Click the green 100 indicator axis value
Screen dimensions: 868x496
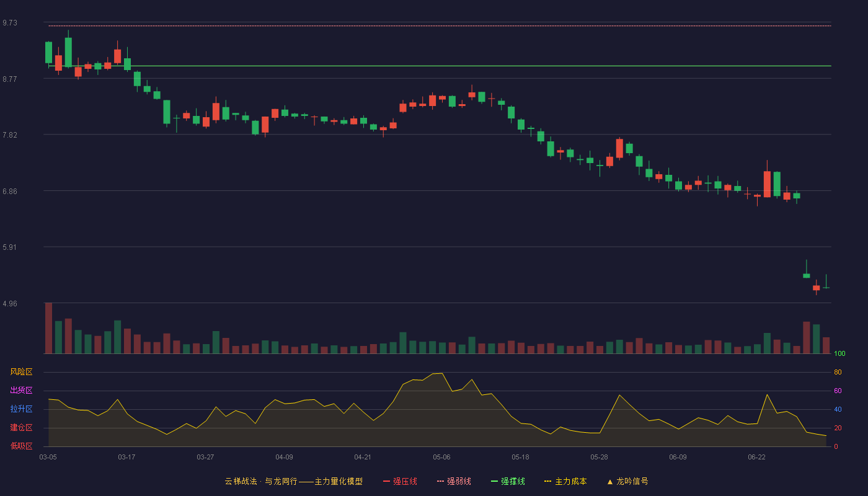[839, 354]
